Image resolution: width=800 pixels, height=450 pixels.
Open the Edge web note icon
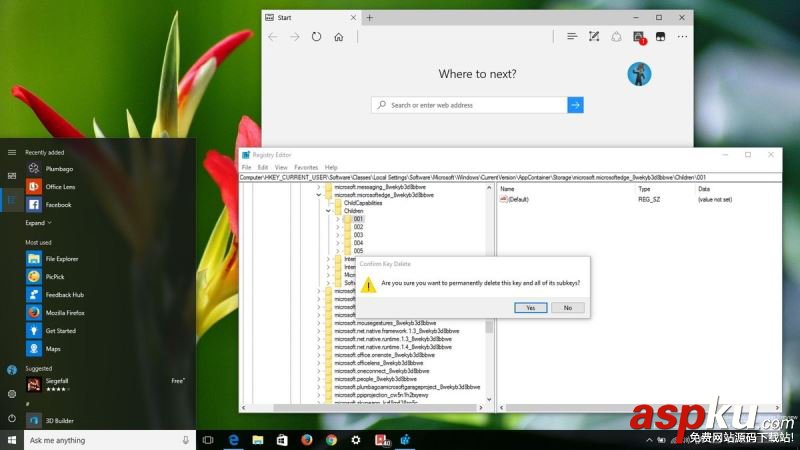[x=594, y=37]
